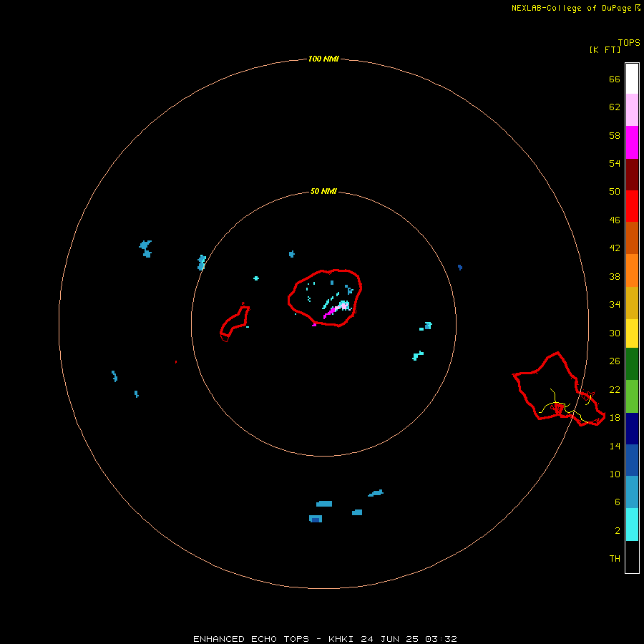This screenshot has width=644, height=644.
Task: Click the bright orange legend color block
Action: [x=632, y=270]
